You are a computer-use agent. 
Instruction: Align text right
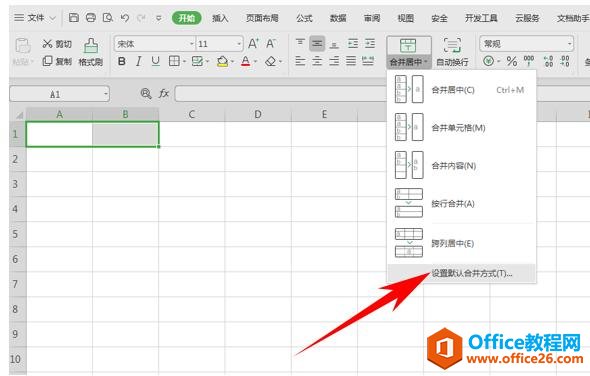pyautogui.click(x=334, y=61)
